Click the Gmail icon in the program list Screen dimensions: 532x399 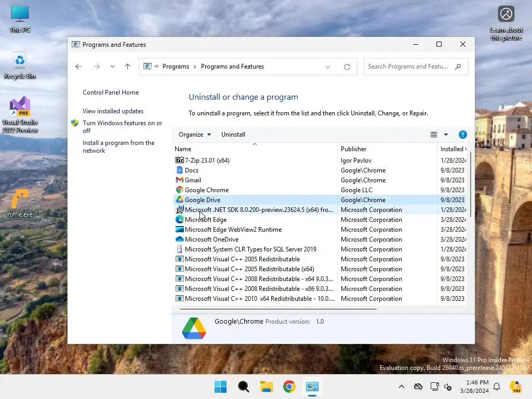point(179,180)
